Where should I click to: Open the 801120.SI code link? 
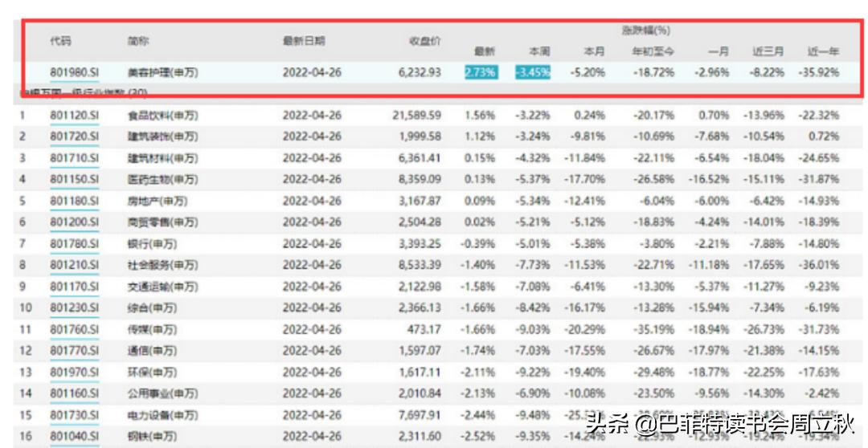[74, 116]
